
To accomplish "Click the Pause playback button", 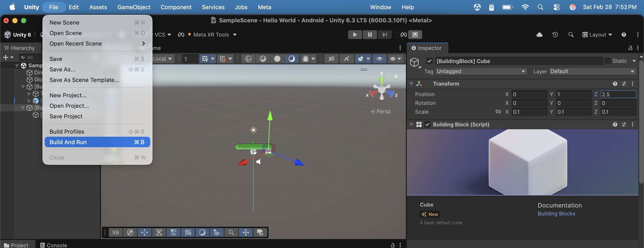I will 370,34.
